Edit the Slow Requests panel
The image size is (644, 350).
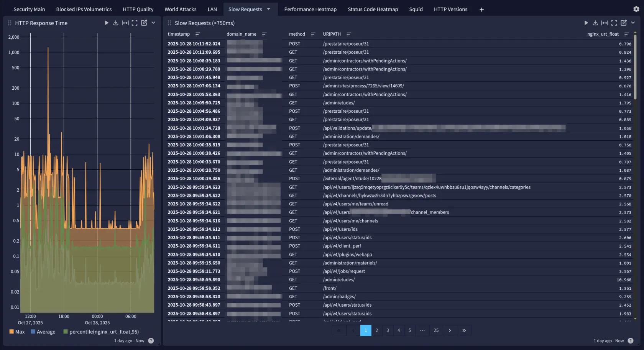click(x=624, y=23)
